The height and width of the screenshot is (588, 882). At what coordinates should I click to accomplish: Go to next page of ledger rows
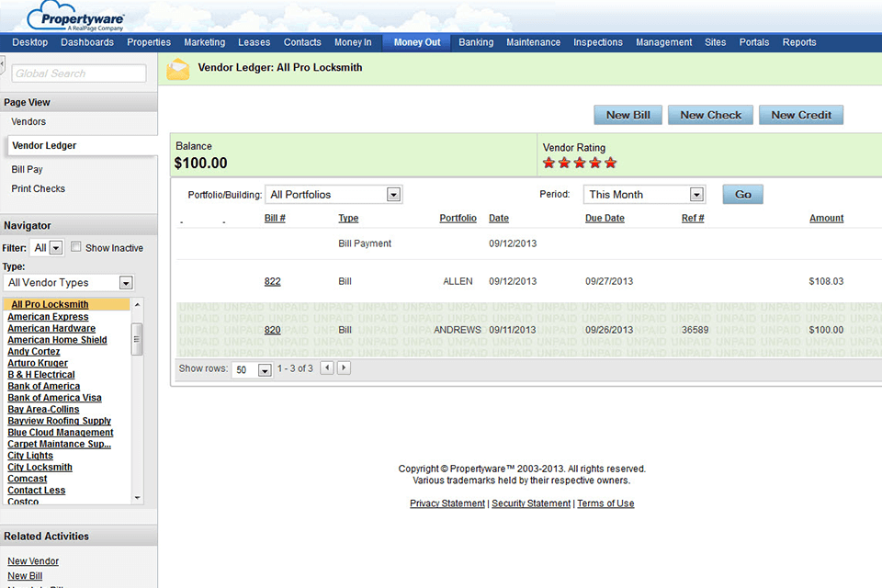[344, 368]
